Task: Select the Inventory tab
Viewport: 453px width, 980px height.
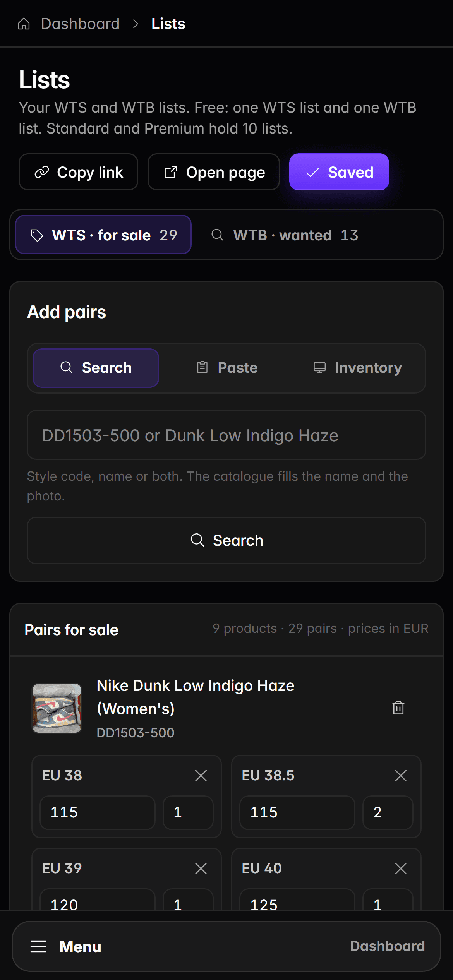Action: tap(357, 368)
